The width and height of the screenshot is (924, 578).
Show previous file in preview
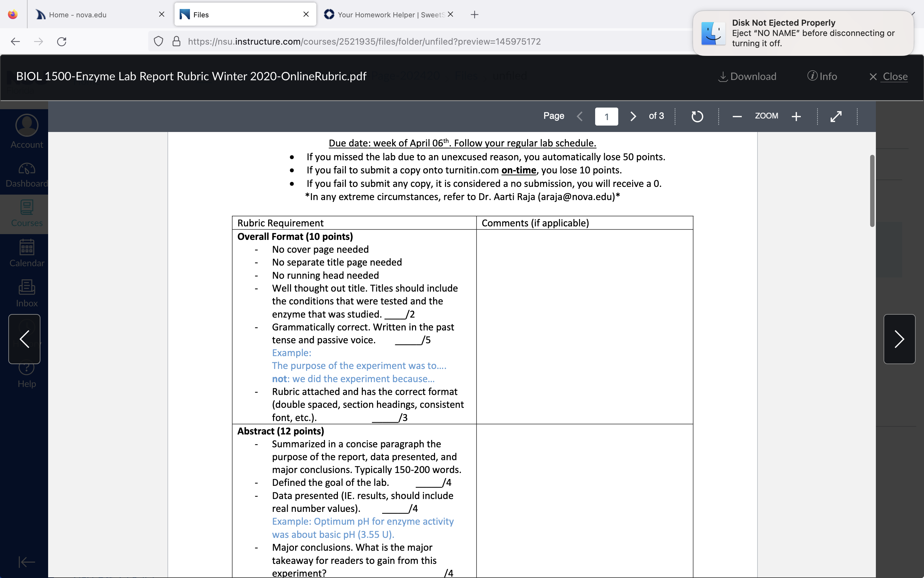click(x=24, y=339)
